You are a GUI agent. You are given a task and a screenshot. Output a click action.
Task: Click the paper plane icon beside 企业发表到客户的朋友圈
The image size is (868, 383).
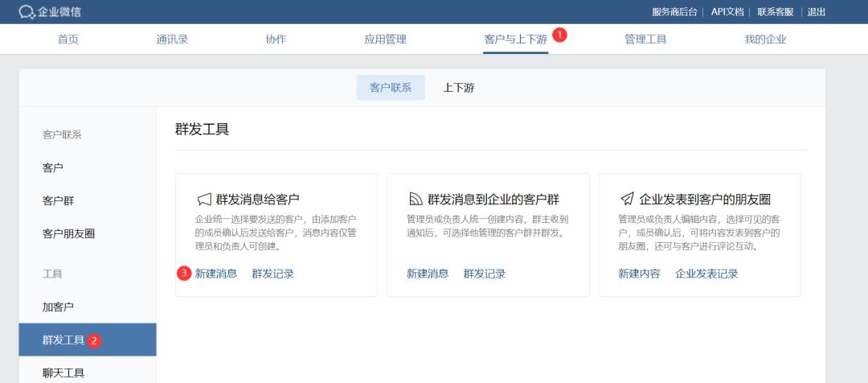point(627,199)
